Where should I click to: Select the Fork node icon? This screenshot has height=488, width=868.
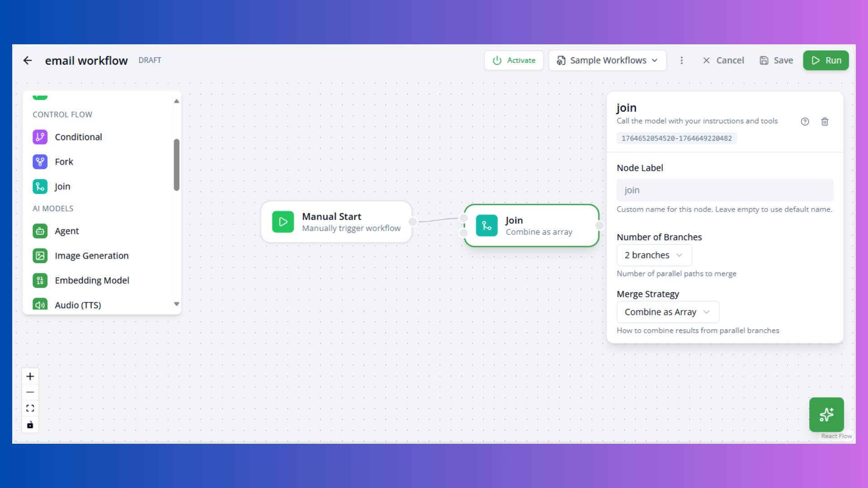40,161
